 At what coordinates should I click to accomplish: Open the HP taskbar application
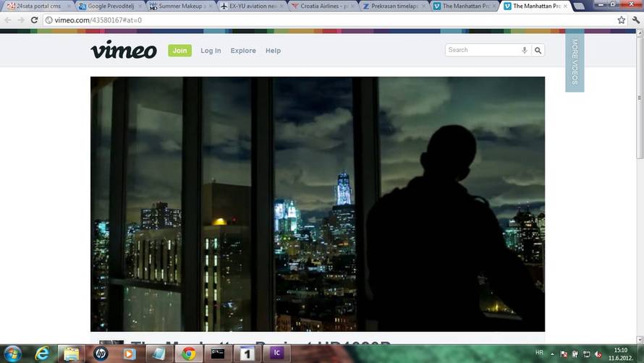[x=100, y=353]
